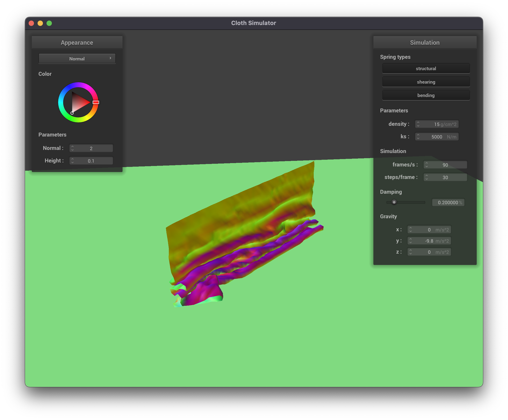This screenshot has height=420, width=508.
Task: Click the Cloth Simulator window title
Action: tap(254, 23)
